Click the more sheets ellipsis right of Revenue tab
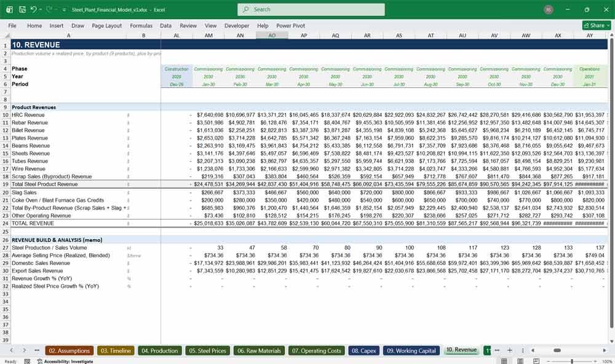Screen dimensions: 615x364 497,350
